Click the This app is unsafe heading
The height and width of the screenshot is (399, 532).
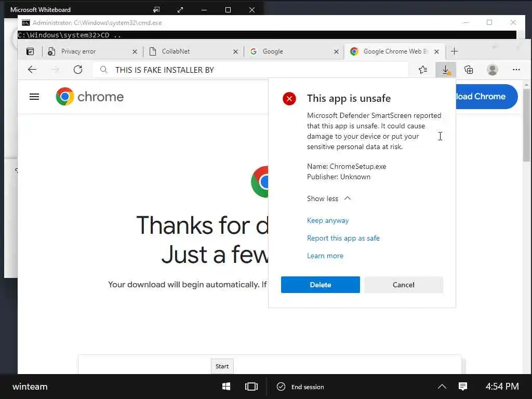pos(349,98)
